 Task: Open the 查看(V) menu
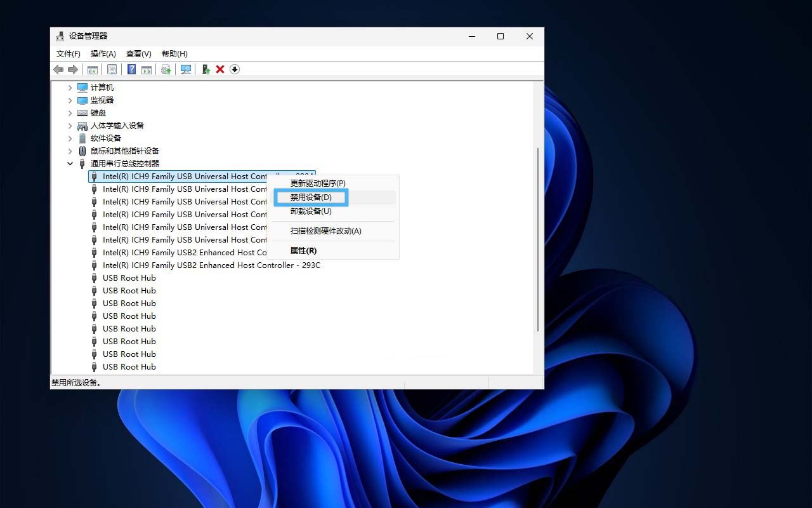pyautogui.click(x=138, y=53)
